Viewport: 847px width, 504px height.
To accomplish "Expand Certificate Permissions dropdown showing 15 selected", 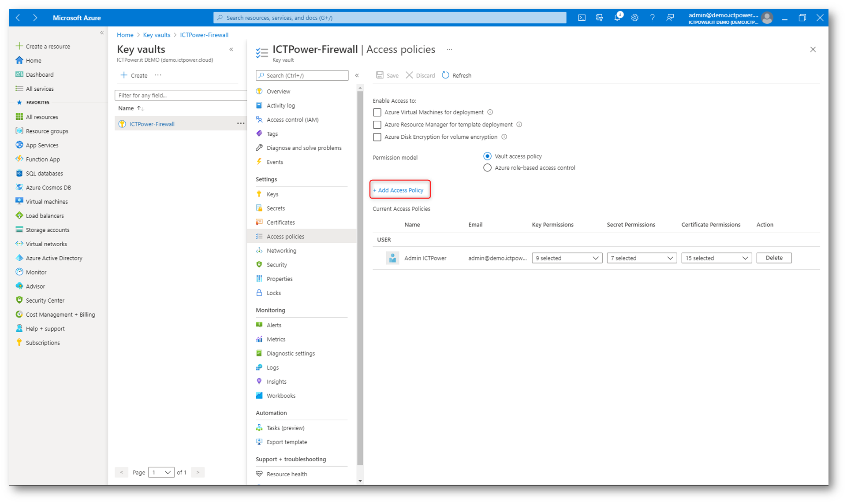I will pos(716,258).
